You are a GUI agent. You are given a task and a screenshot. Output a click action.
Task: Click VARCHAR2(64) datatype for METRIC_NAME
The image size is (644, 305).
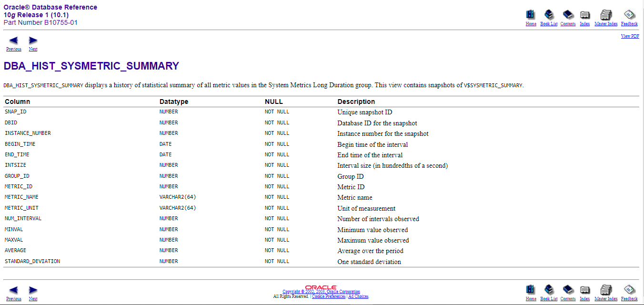pyautogui.click(x=178, y=197)
